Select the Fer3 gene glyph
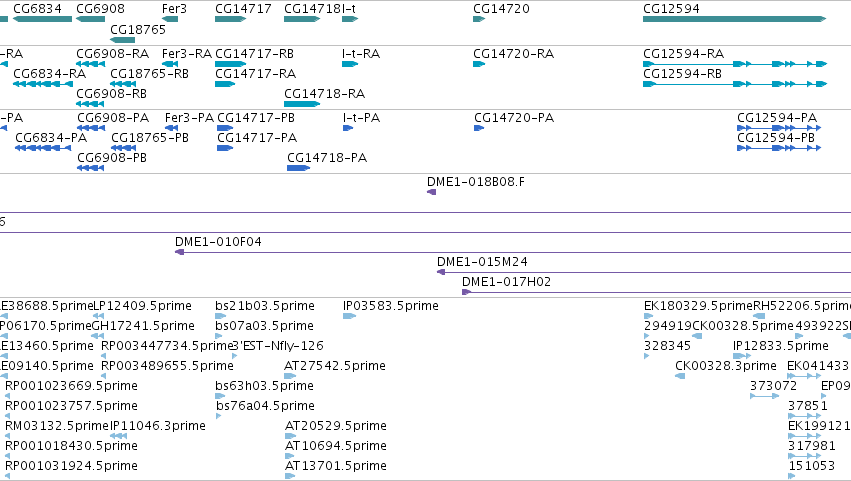Viewport: 851px width, 481px height. pyautogui.click(x=170, y=19)
